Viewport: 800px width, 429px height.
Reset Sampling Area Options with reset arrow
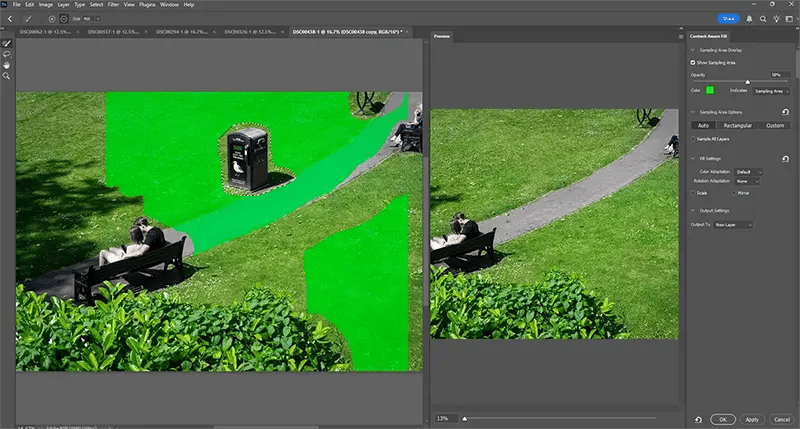[785, 112]
